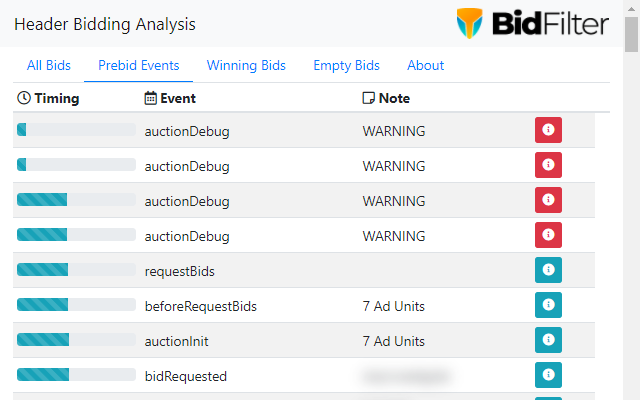Switch to All Bids tab

pyautogui.click(x=48, y=65)
